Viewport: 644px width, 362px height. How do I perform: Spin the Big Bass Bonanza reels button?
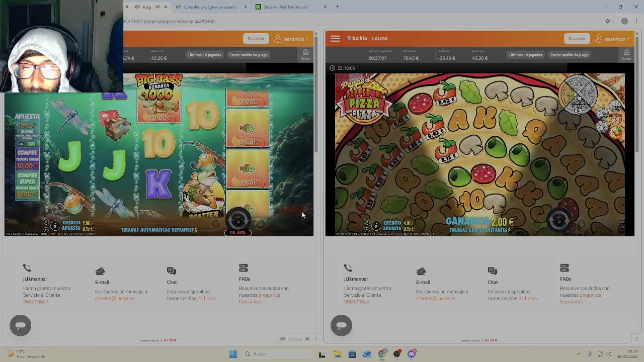pos(237,220)
